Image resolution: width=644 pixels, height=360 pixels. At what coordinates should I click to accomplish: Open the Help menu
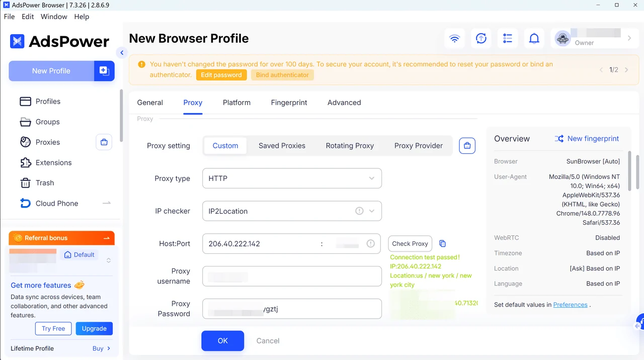[82, 17]
